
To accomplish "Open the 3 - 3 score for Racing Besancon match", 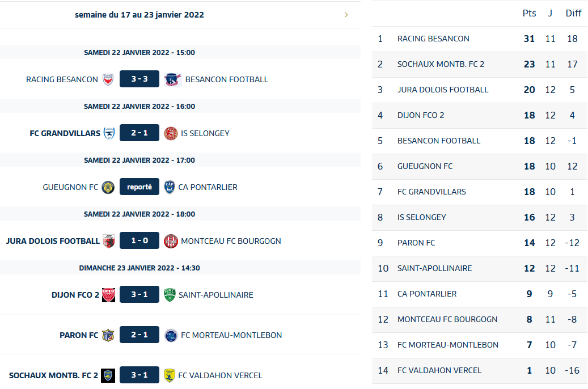I will pos(139,79).
